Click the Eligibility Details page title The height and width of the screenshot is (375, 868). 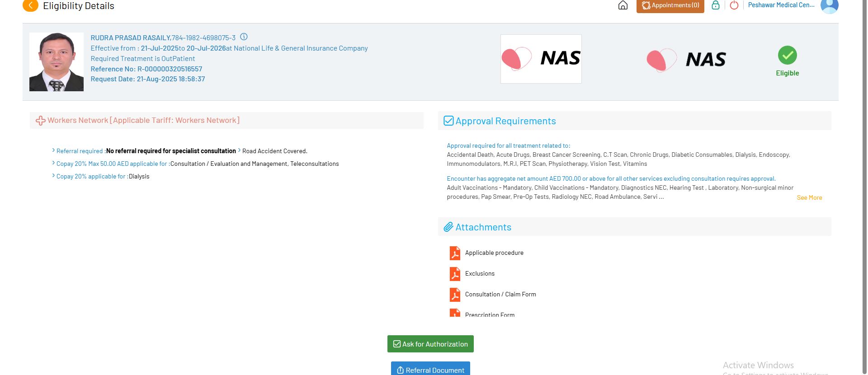point(79,6)
